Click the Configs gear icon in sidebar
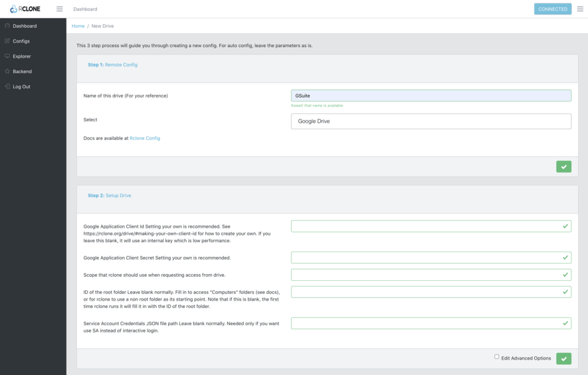This screenshot has height=375, width=588. 7,41
